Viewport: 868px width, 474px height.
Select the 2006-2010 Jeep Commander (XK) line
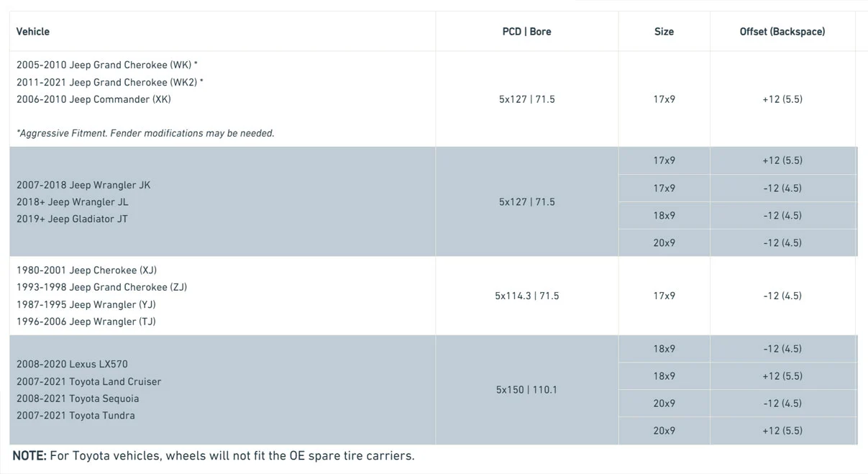click(x=93, y=99)
